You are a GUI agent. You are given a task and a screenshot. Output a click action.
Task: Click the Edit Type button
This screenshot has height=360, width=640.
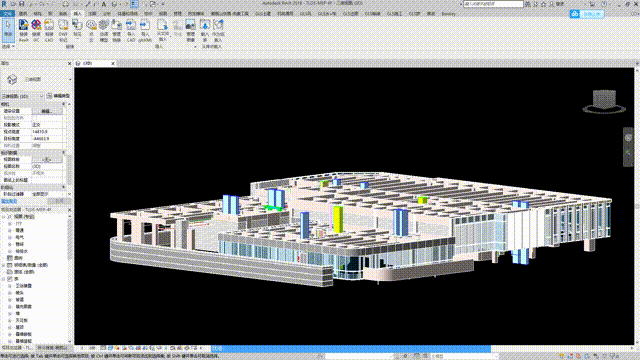(58, 96)
